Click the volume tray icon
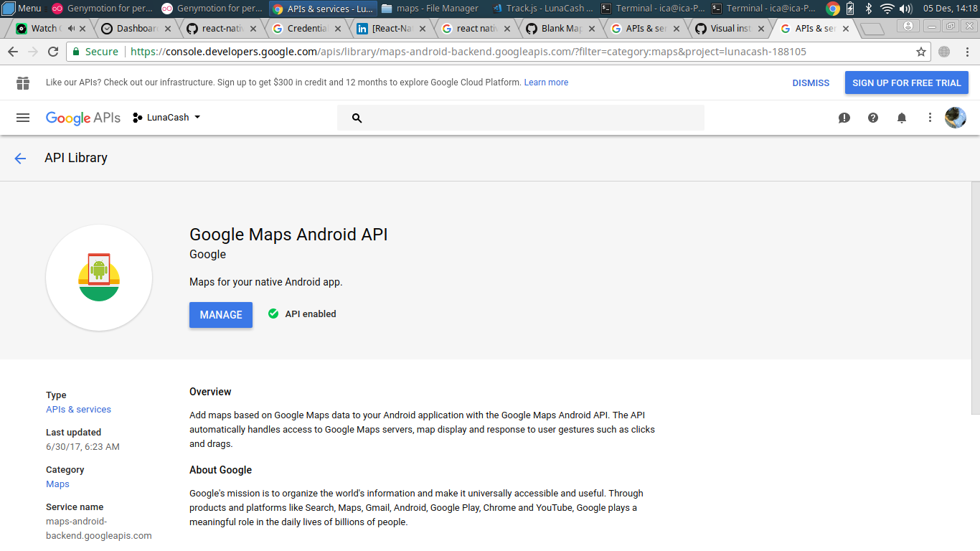This screenshot has height=551, width=980. tap(905, 9)
